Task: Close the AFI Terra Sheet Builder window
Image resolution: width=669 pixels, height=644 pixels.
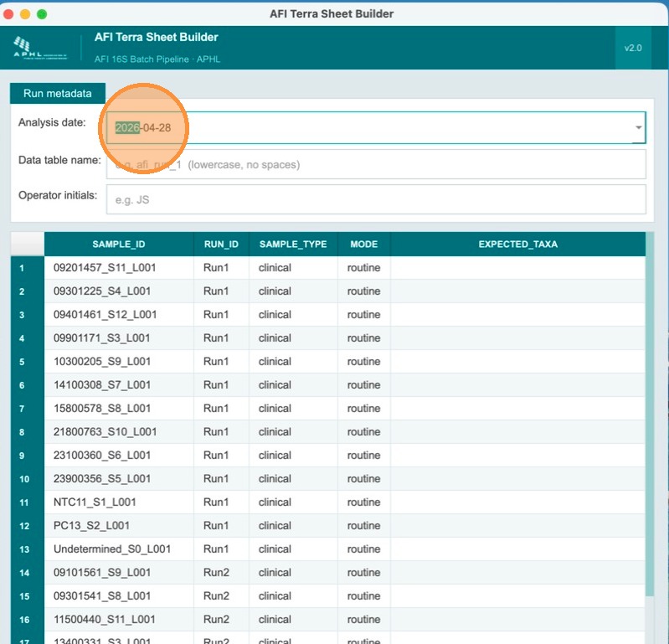Action: [x=8, y=14]
